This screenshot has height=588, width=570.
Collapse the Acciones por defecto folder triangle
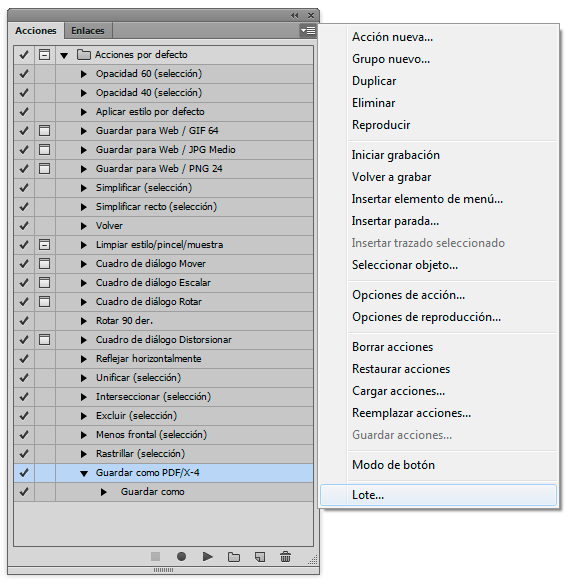(64, 55)
